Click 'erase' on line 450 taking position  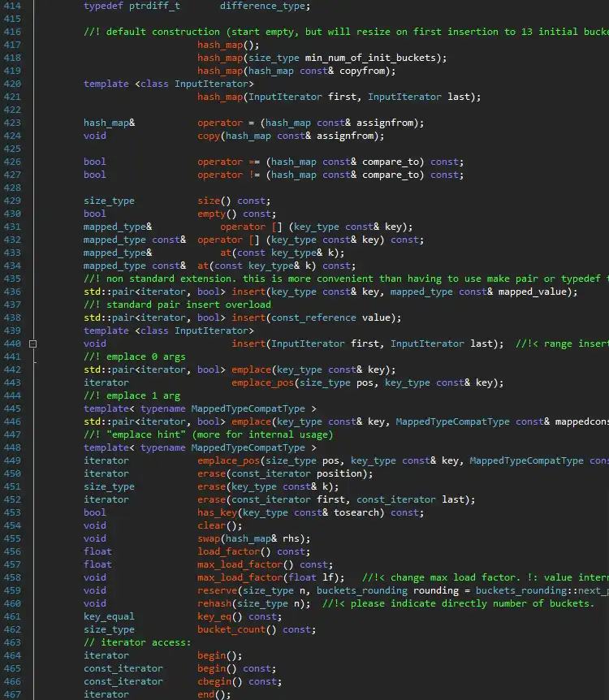point(211,473)
